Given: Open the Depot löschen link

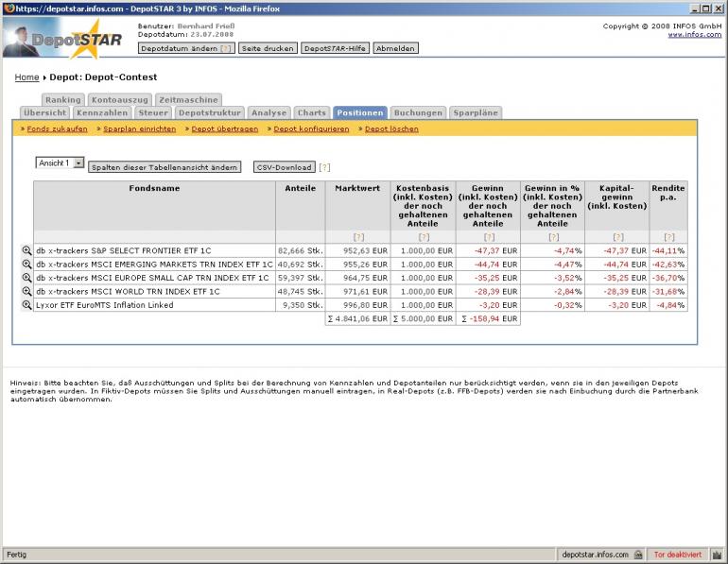Looking at the screenshot, I should [391, 128].
